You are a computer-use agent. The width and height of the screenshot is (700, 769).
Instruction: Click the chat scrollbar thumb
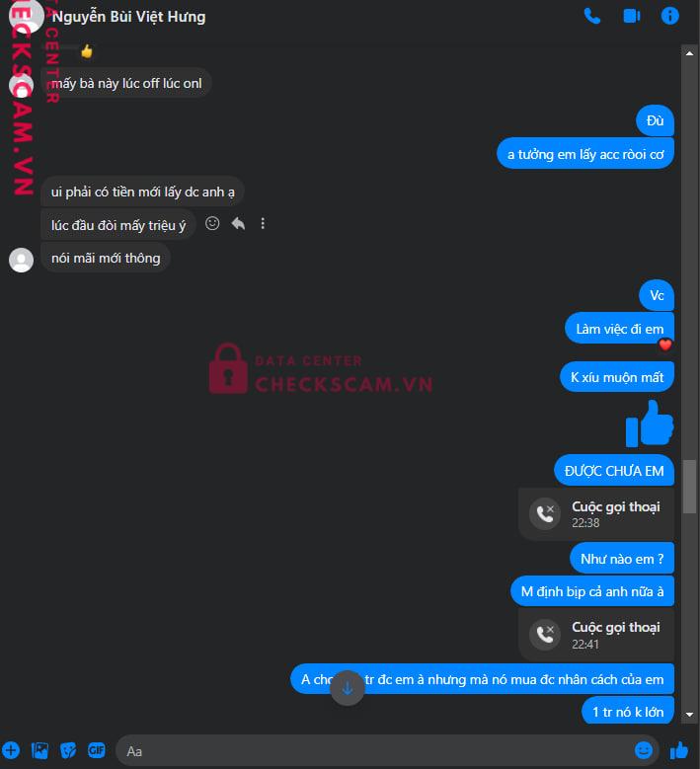[x=690, y=486]
